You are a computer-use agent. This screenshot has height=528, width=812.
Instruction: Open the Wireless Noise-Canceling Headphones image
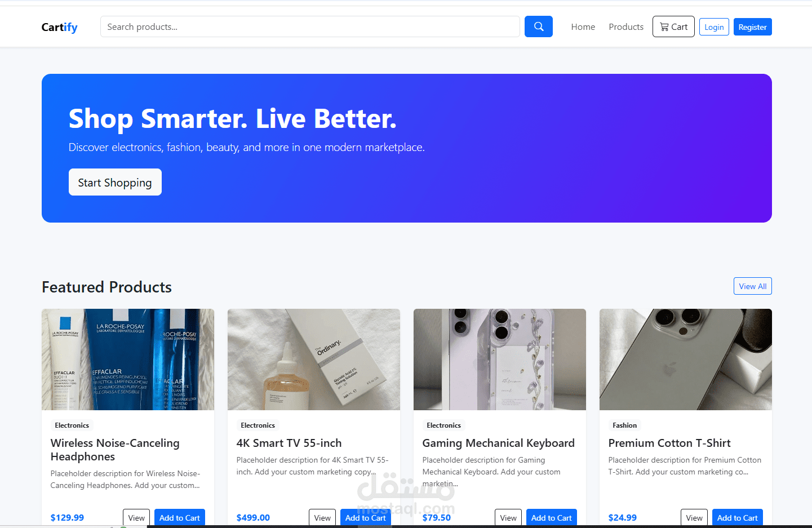pyautogui.click(x=128, y=360)
